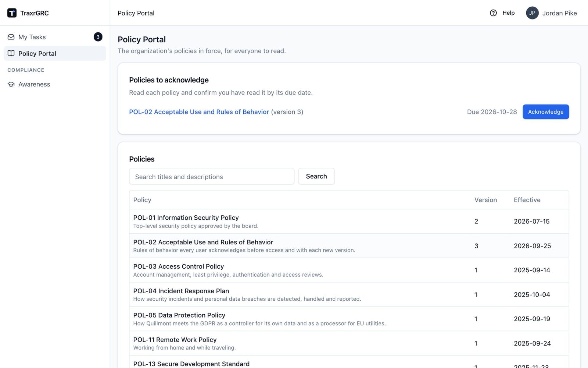Click the TraxrGRC brand name
The image size is (588, 368).
tap(35, 13)
